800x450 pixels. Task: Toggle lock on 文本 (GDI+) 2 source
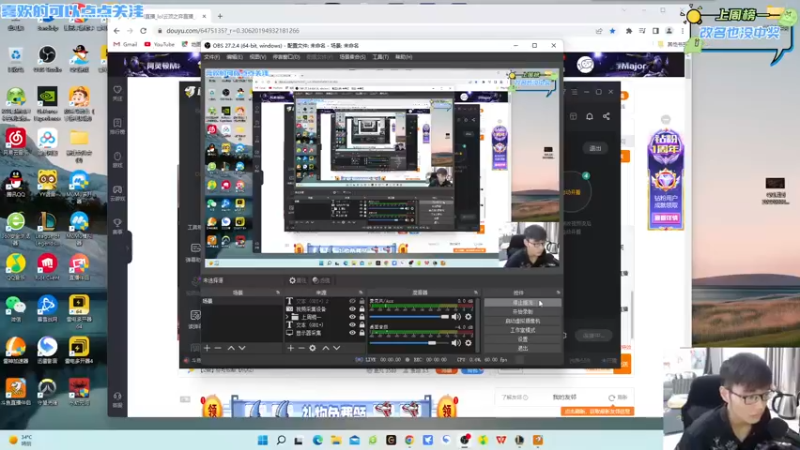point(362,301)
